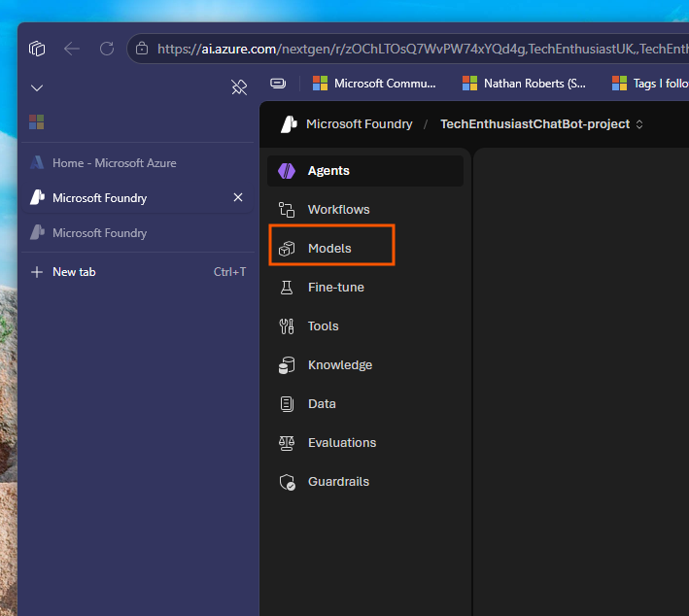
Task: Select Agents in the sidebar
Action: [365, 170]
